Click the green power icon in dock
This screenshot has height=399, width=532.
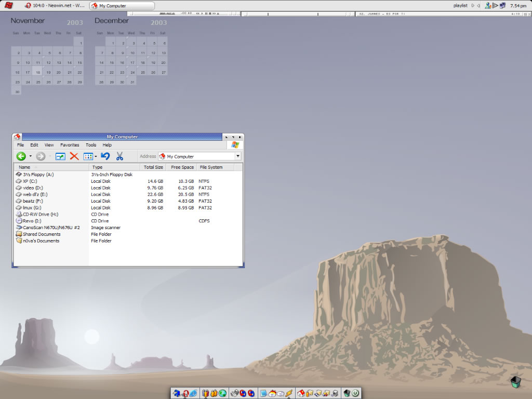[x=355, y=394]
